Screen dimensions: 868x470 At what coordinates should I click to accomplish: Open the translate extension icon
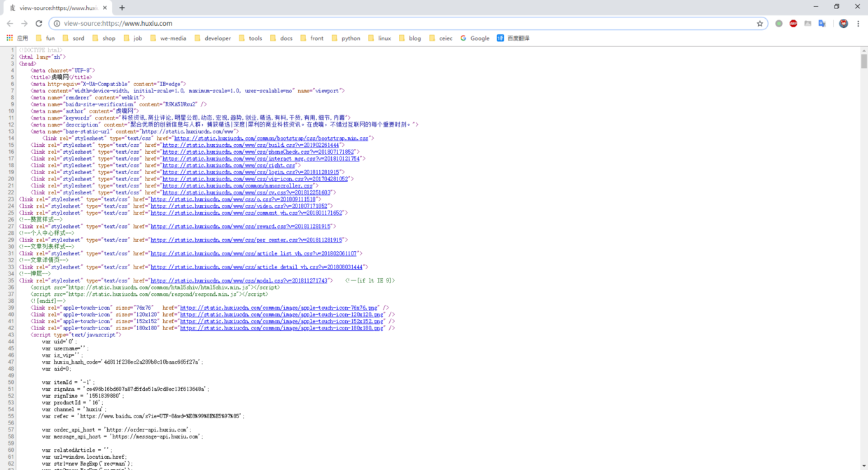click(x=822, y=23)
